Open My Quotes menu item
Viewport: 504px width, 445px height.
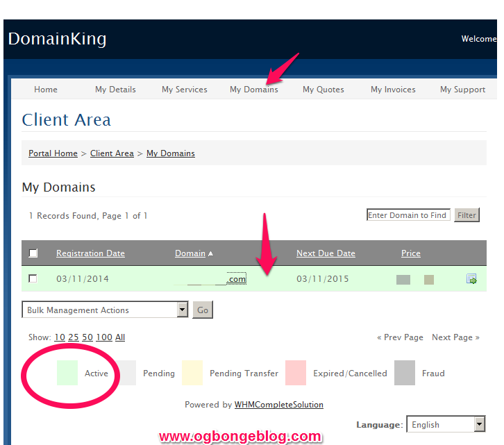click(324, 90)
